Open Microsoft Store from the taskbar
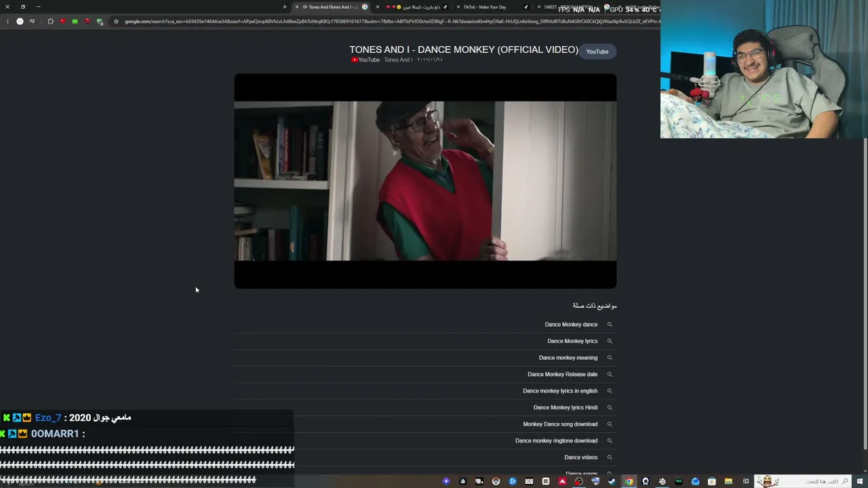Viewport: 868px width, 488px height. pyautogui.click(x=711, y=481)
